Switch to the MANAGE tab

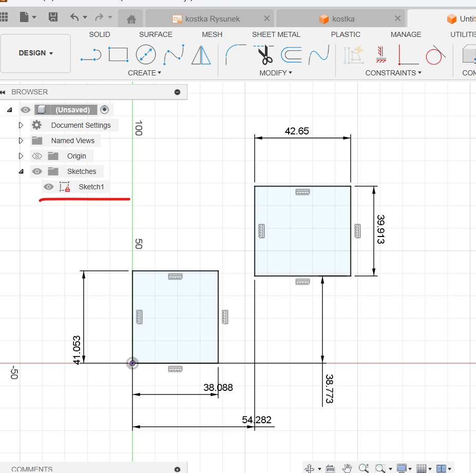tap(406, 34)
